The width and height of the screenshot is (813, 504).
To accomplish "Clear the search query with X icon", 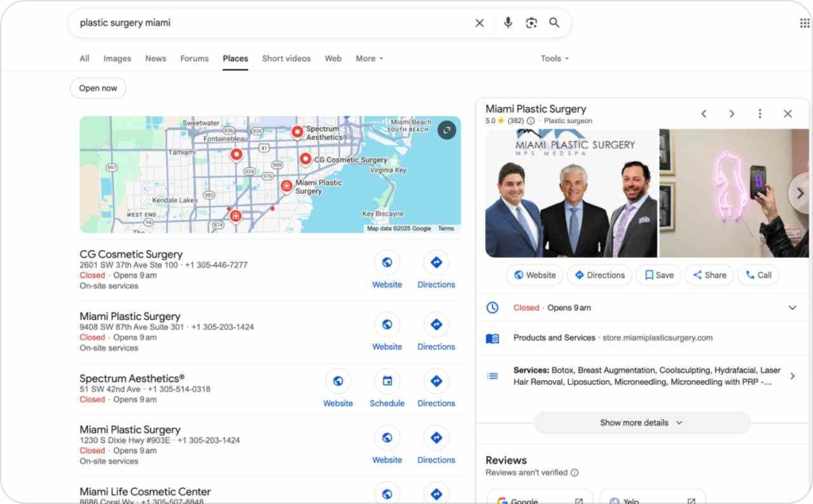I will [x=480, y=23].
